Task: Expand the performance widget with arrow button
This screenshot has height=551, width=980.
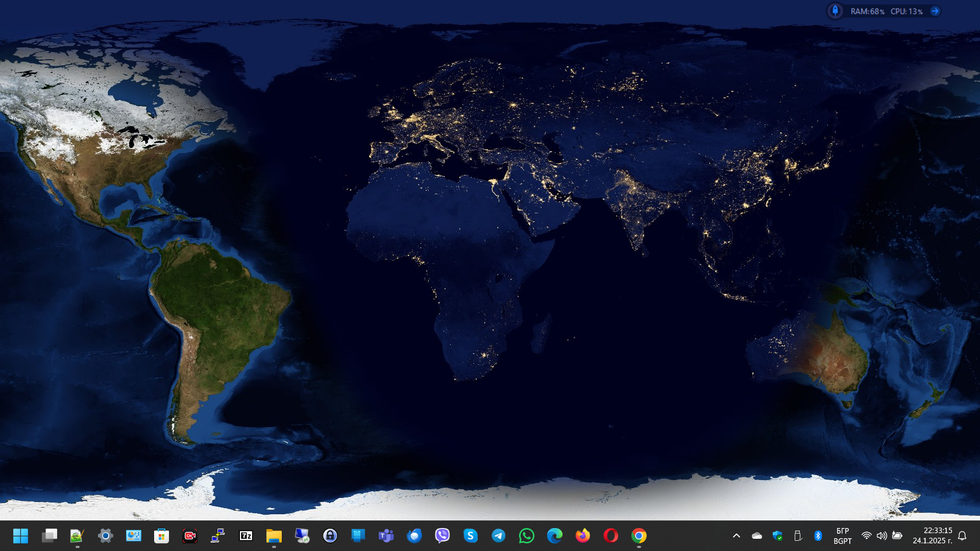Action: click(x=935, y=11)
